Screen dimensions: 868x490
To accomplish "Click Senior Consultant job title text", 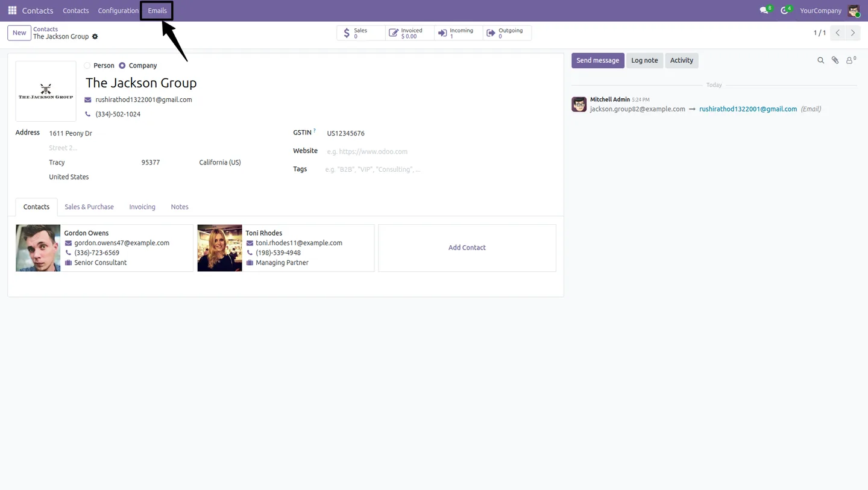I will click(x=101, y=263).
